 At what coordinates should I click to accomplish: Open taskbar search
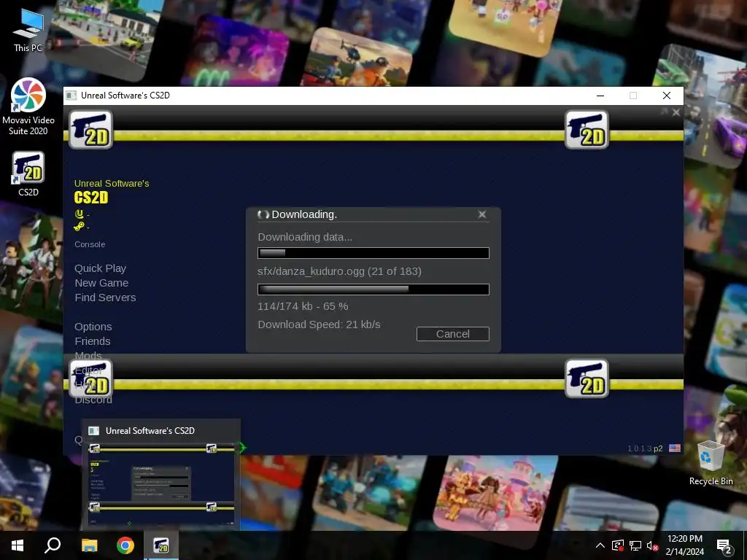tap(53, 545)
